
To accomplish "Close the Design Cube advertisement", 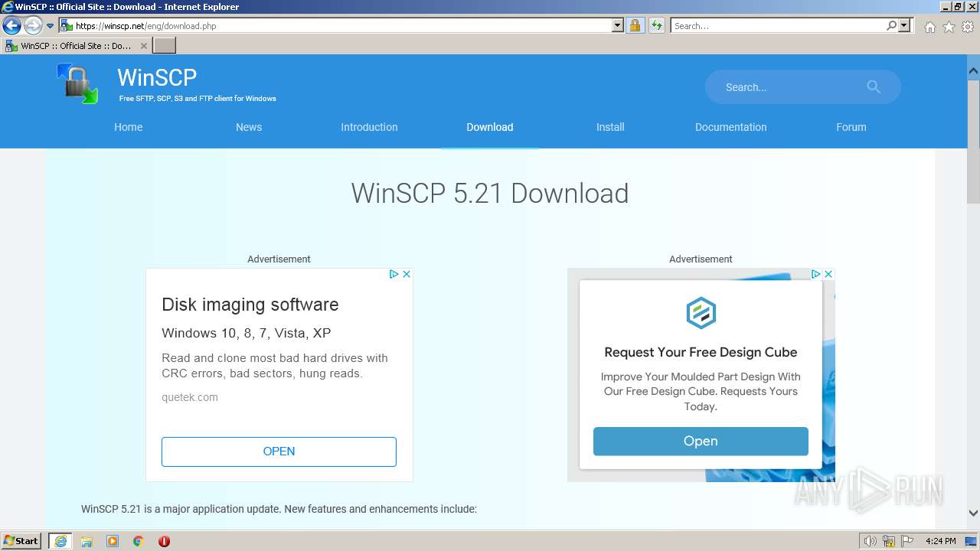I will coord(828,274).
